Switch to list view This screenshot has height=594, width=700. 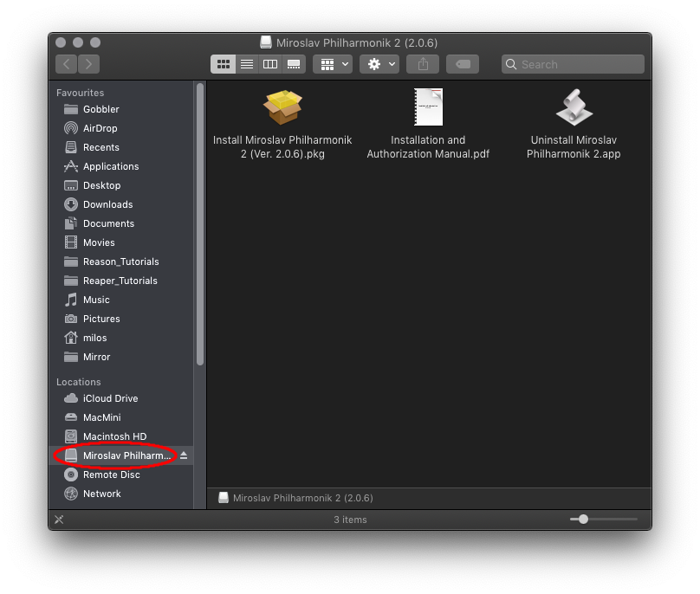click(247, 64)
